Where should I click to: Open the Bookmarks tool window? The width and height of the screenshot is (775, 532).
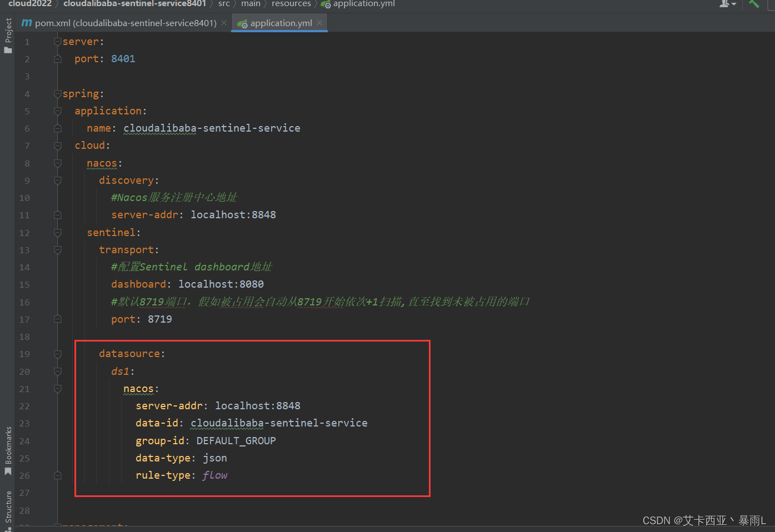(8, 451)
